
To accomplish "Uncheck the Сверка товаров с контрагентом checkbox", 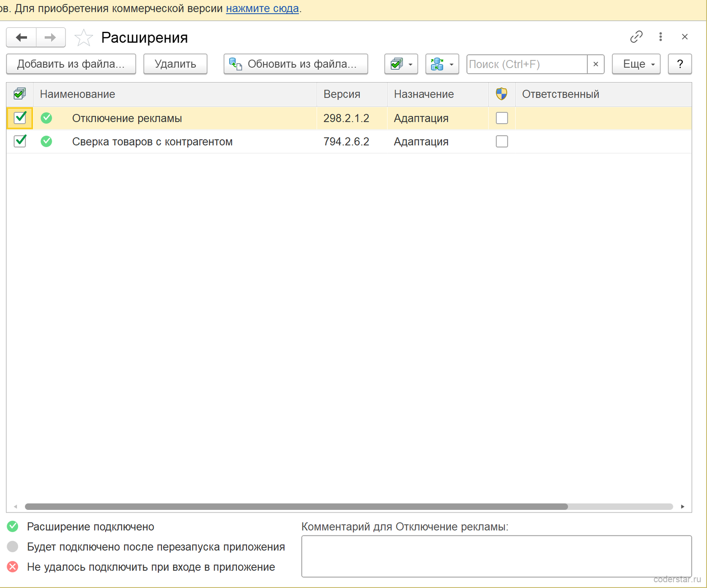I will (x=20, y=141).
